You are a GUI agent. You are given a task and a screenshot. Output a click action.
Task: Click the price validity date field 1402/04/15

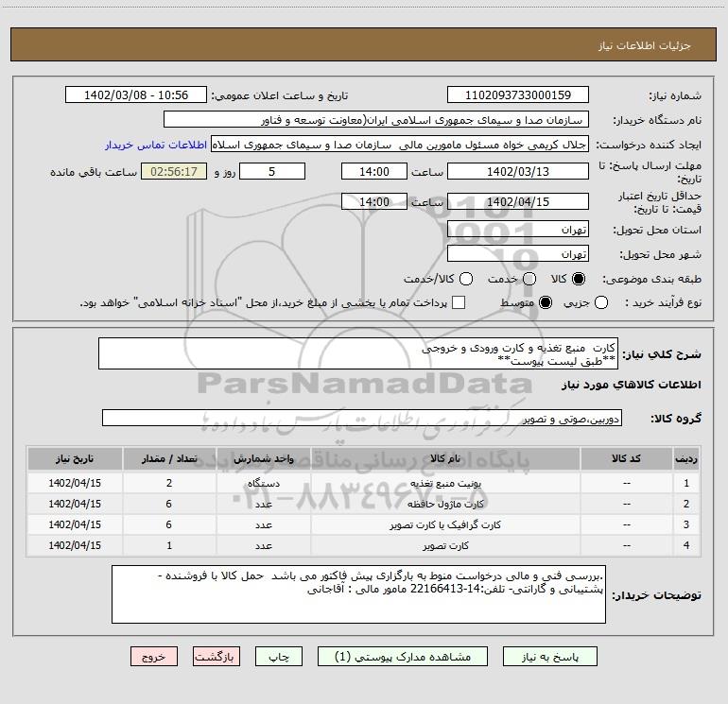(x=518, y=201)
